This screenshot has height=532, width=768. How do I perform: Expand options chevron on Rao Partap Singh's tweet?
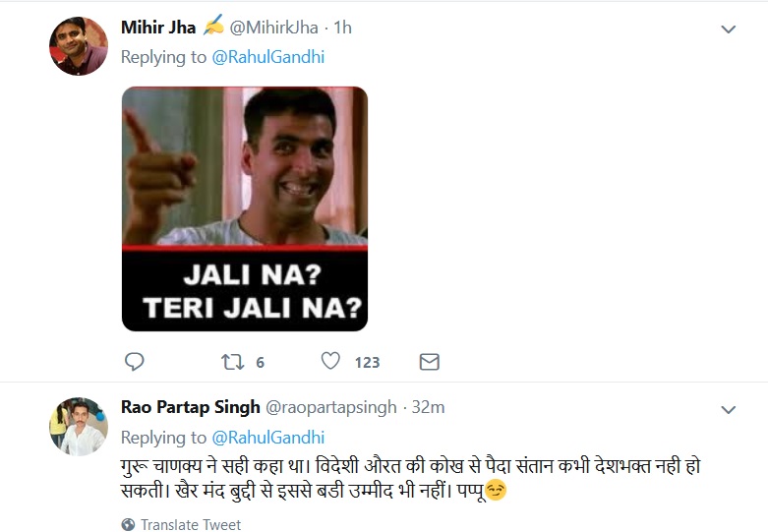[x=729, y=409]
